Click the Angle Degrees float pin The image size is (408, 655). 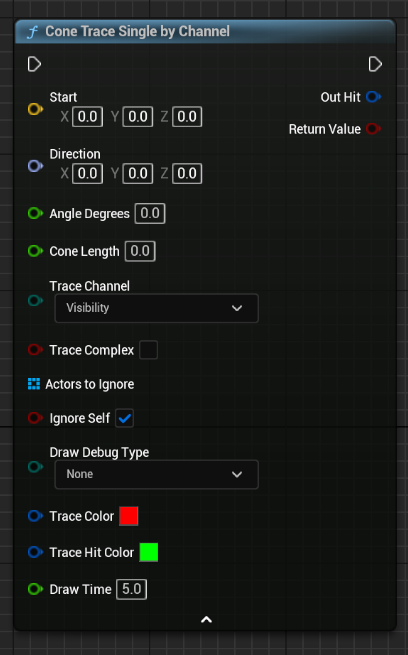35,213
